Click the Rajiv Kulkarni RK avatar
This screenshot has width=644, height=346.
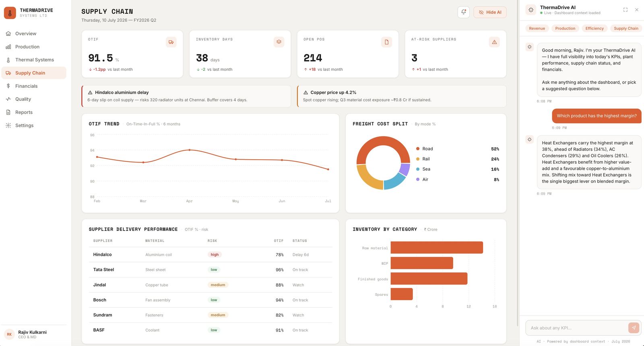[x=9, y=334]
